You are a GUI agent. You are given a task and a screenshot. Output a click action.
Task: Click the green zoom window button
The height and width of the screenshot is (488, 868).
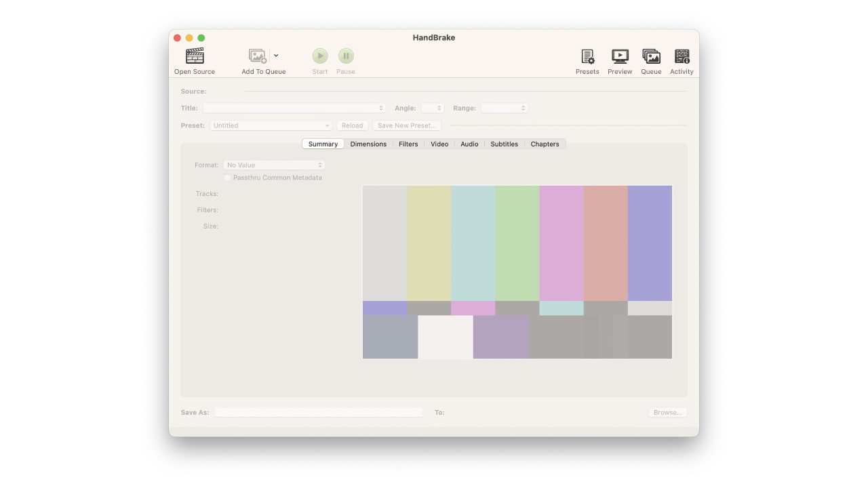coord(201,38)
